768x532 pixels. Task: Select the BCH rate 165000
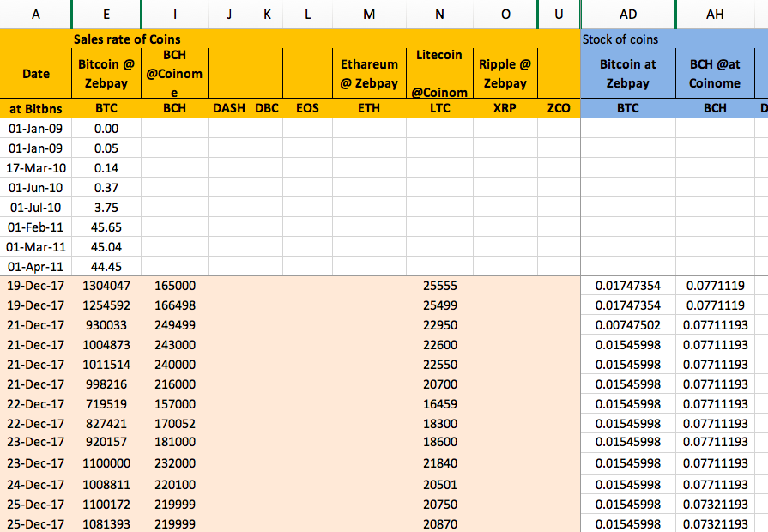click(175, 286)
